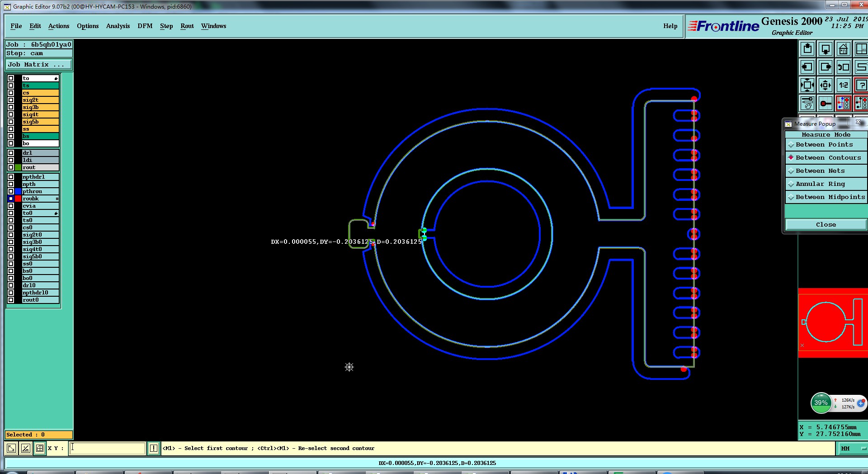Click the black net traffic-light icon
Image resolution: width=868 pixels, height=474 pixels.
pyautogui.click(x=861, y=103)
